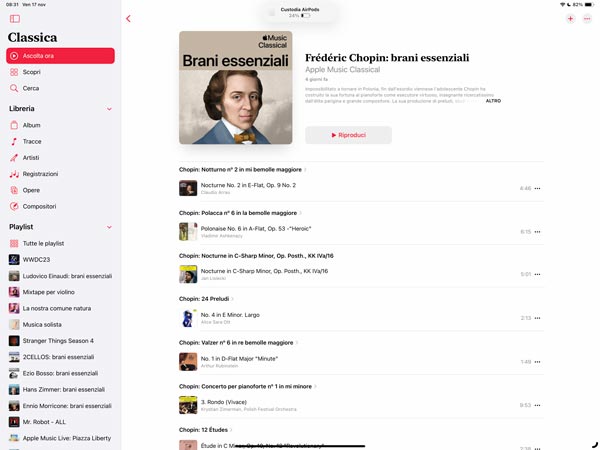Image resolution: width=600 pixels, height=450 pixels.
Task: Collapse the Playlist section chevron
Action: [x=109, y=227]
